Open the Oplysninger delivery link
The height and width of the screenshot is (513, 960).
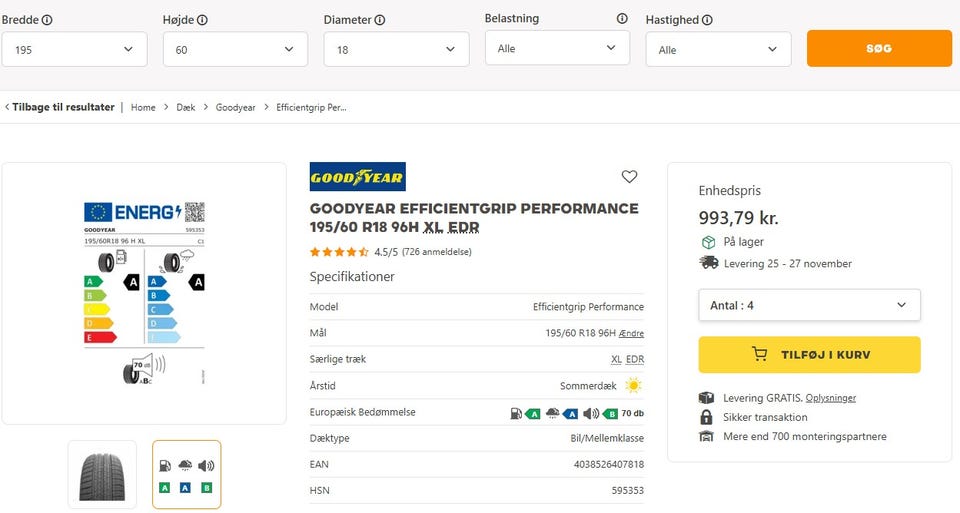830,398
